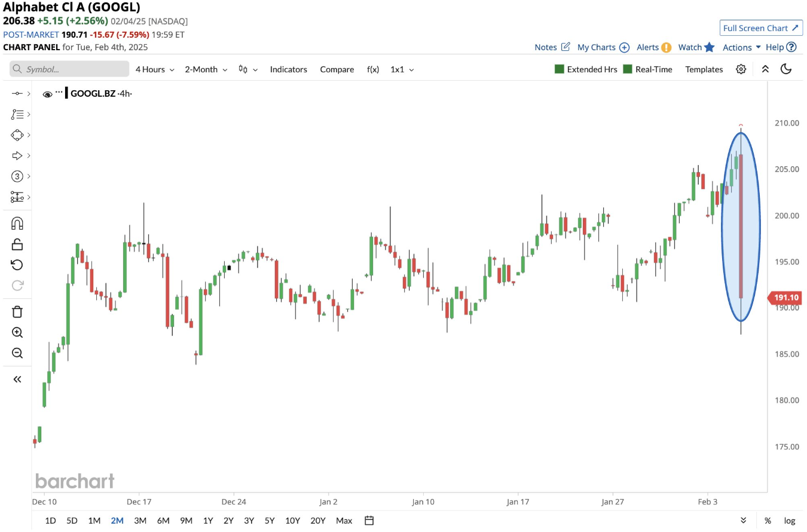Expand the bottom panel double chevron
The image size is (807, 532).
coord(744,521)
